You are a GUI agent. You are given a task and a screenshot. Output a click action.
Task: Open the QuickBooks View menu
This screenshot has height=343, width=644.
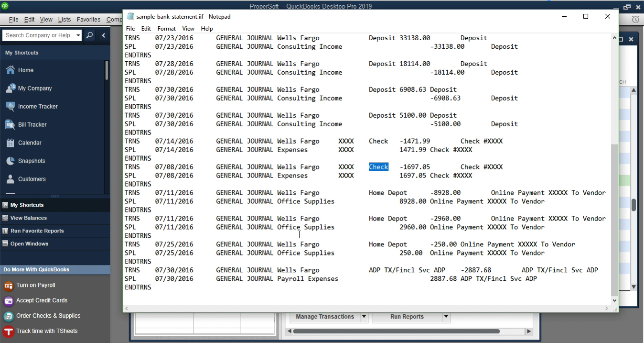click(x=46, y=20)
